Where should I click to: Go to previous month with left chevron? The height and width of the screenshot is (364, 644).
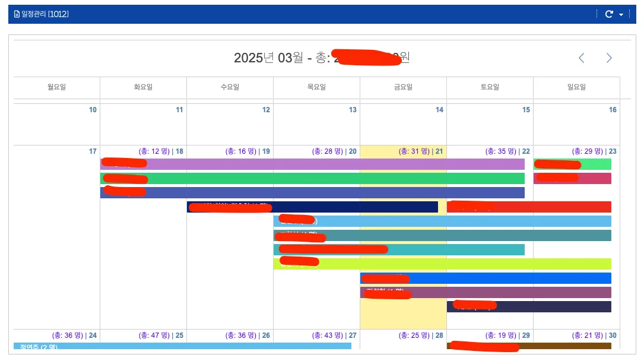click(581, 58)
